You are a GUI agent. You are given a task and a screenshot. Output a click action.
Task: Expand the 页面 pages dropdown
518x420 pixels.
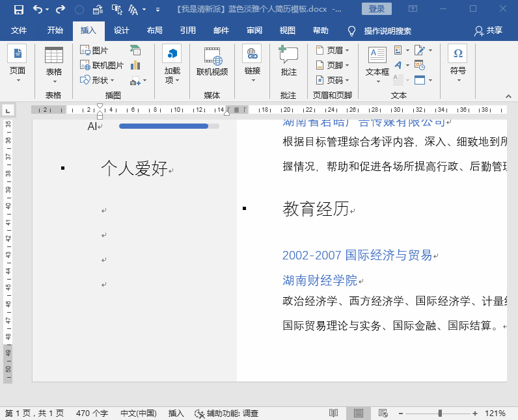pos(18,64)
